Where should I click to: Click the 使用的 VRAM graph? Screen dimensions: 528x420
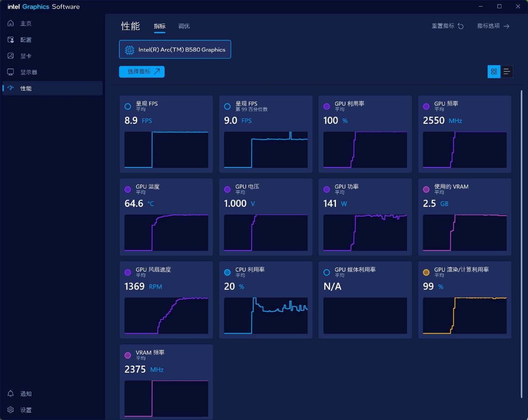coord(465,233)
